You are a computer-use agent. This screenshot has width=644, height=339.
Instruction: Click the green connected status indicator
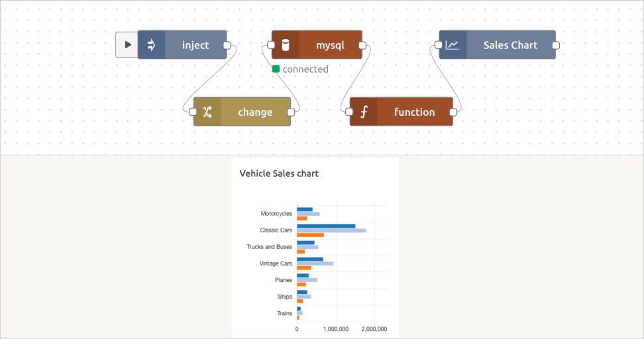276,69
